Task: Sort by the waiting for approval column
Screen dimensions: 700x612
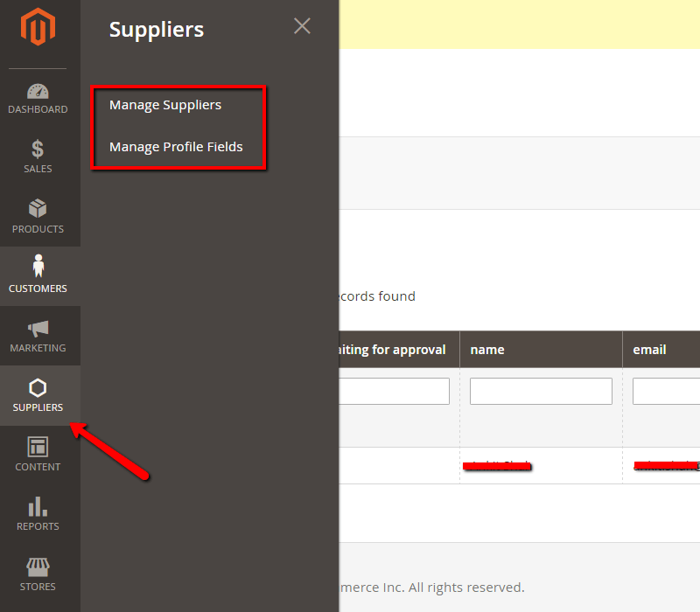Action: 392,350
